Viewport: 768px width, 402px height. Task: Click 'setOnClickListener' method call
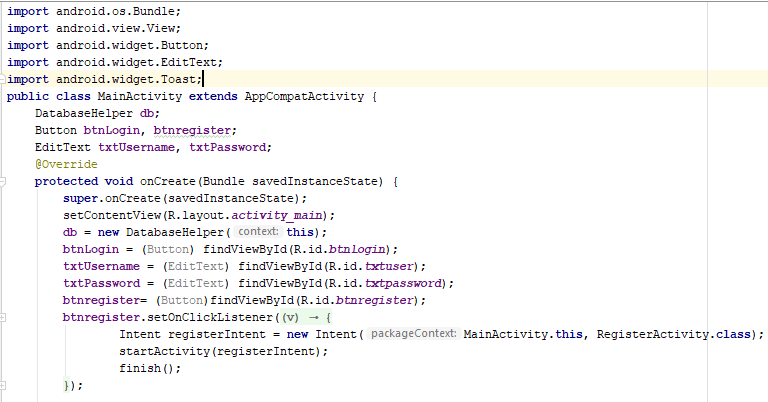[210, 317]
